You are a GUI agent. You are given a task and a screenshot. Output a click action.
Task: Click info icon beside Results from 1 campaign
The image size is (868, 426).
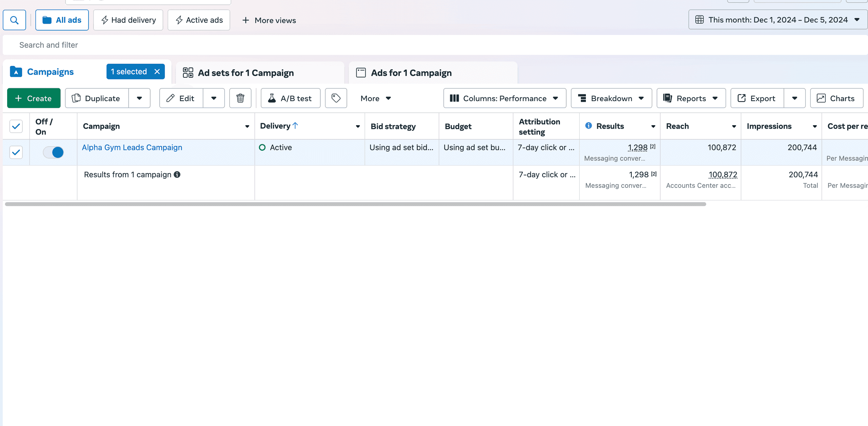click(177, 174)
